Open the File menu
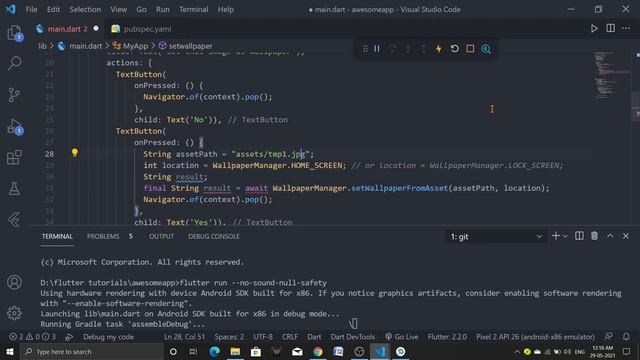This screenshot has height=360, width=640. tap(31, 9)
